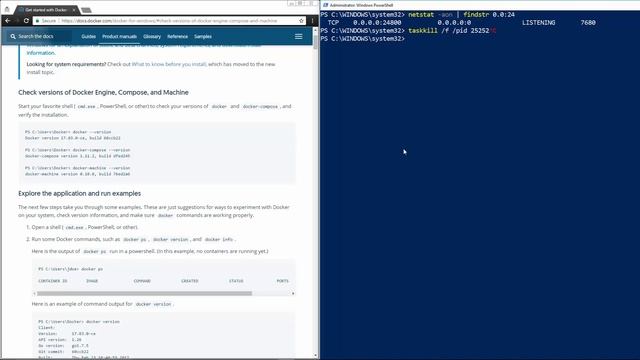640x360 pixels.
Task: Bookmark this page with the star icon
Action: [x=301, y=20]
